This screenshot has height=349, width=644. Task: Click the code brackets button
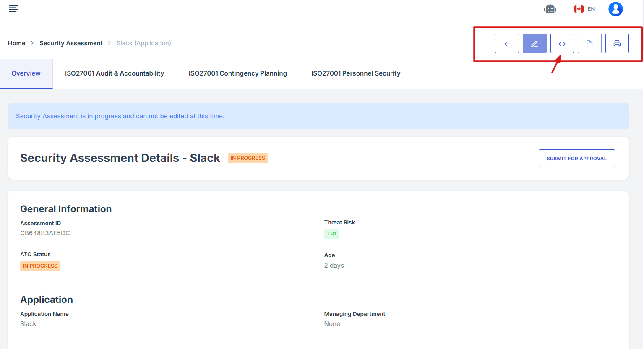click(x=562, y=44)
